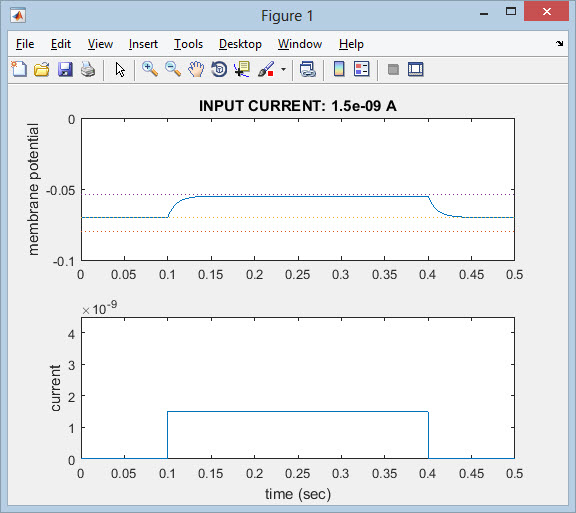Insert Colorbar from the toolbar
This screenshot has width=576, height=513.
click(x=339, y=69)
